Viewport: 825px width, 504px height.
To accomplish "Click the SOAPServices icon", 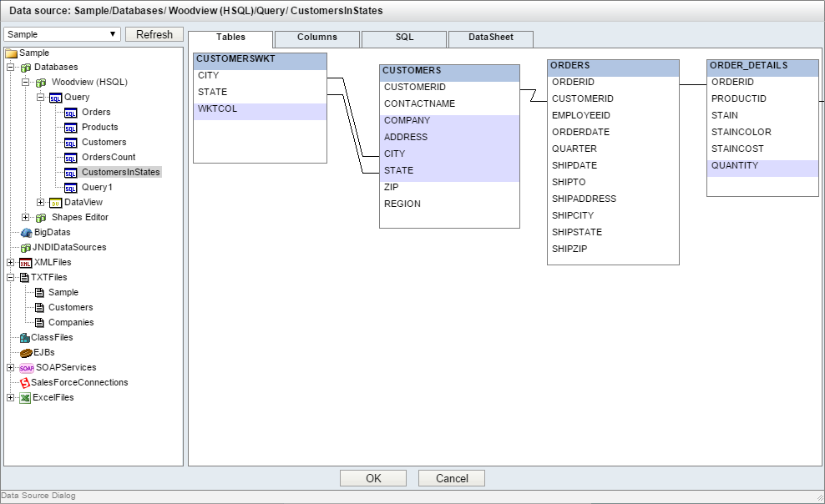I will [27, 368].
